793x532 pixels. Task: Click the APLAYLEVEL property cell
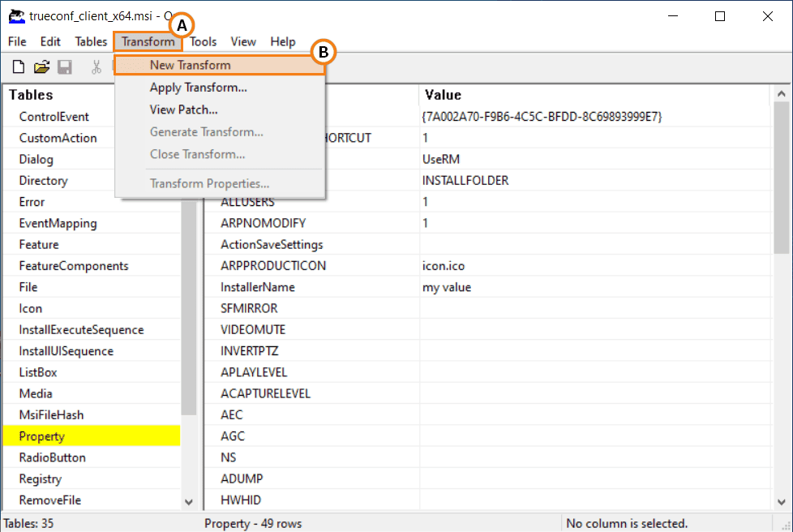(x=311, y=372)
